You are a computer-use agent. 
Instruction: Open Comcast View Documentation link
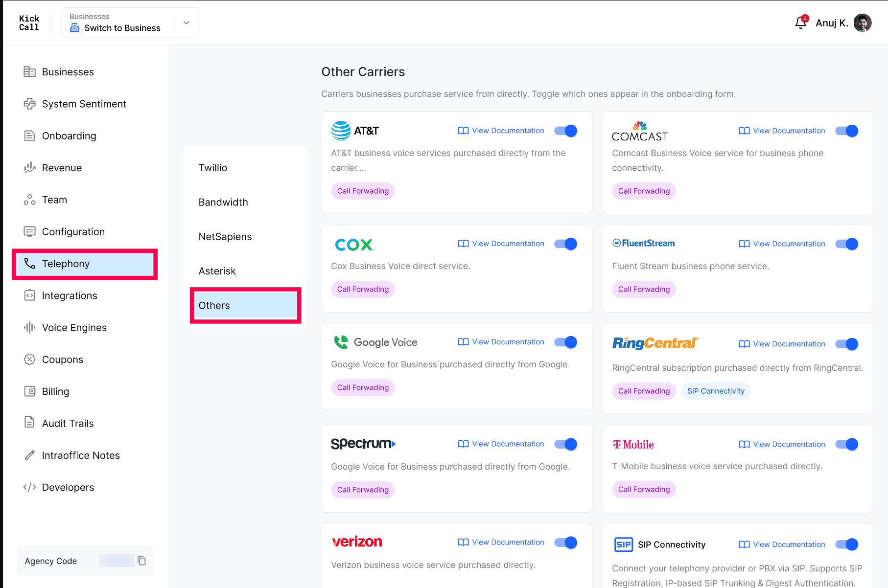pos(782,131)
